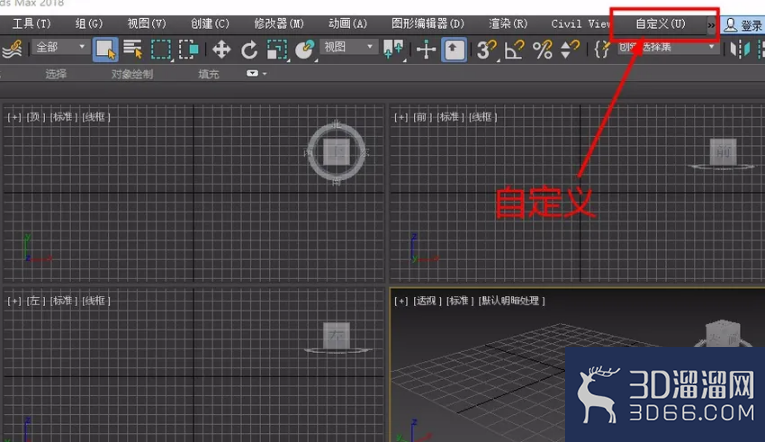Screen dimensions: 765x442
Task: Toggle the 3D Snaps button
Action: tap(486, 49)
